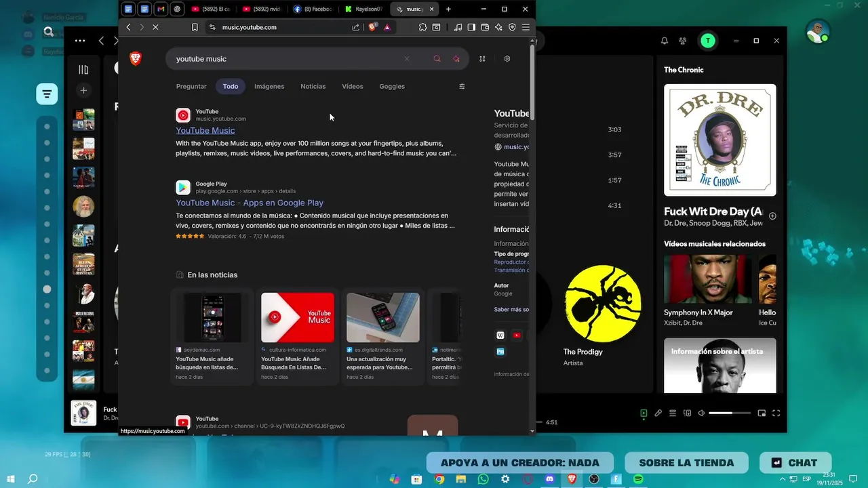The image size is (868, 488).
Task: Ask Leo AI from search box
Action: pyautogui.click(x=456, y=59)
